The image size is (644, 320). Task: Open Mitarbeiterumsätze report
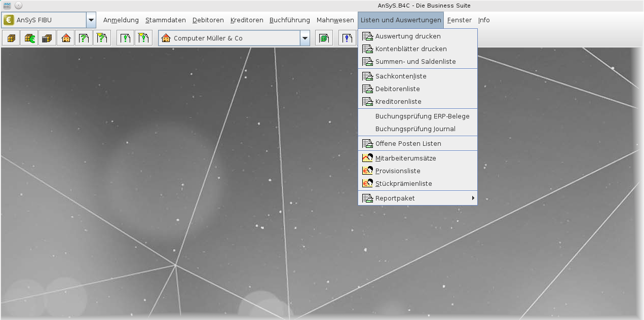pos(405,158)
